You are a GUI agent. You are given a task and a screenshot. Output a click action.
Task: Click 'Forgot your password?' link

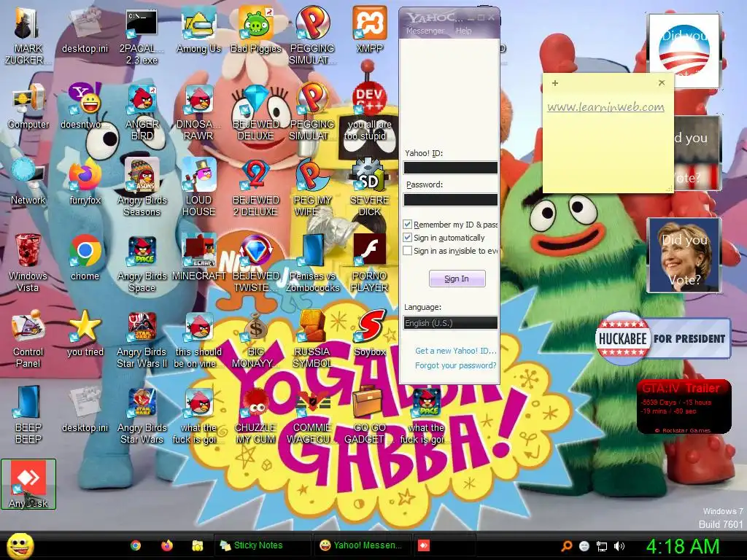pos(455,365)
